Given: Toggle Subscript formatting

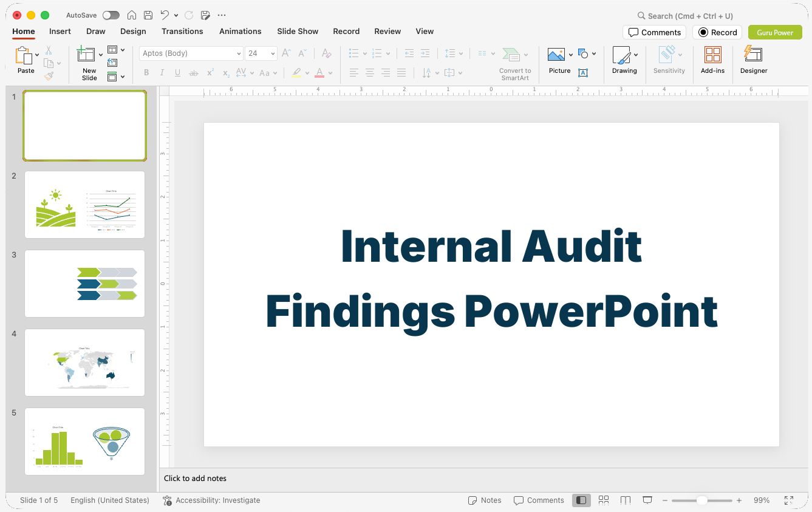Looking at the screenshot, I should point(226,73).
